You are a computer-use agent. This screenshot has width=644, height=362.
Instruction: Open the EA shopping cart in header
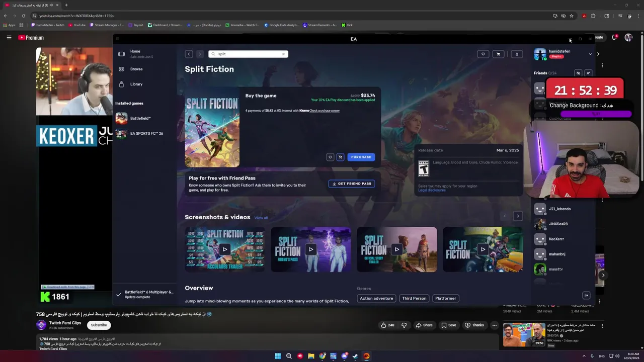point(498,54)
